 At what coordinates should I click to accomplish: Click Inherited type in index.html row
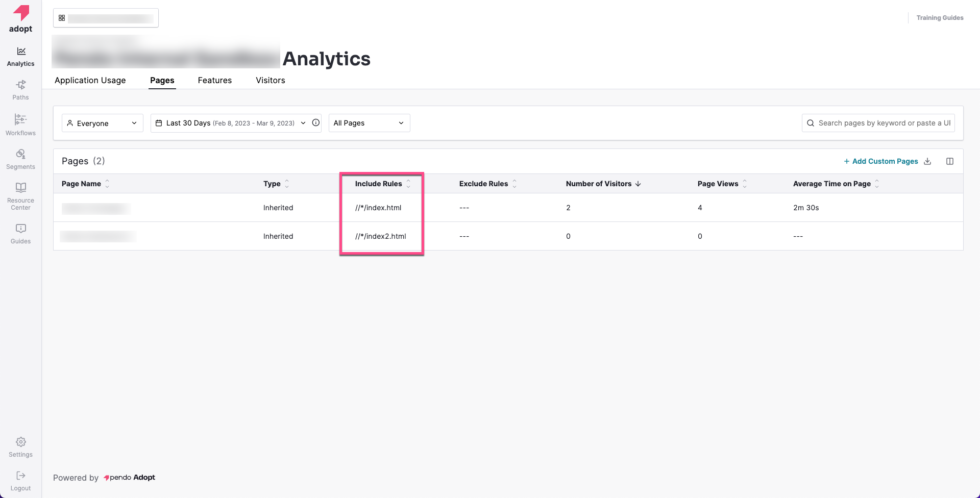(x=278, y=208)
